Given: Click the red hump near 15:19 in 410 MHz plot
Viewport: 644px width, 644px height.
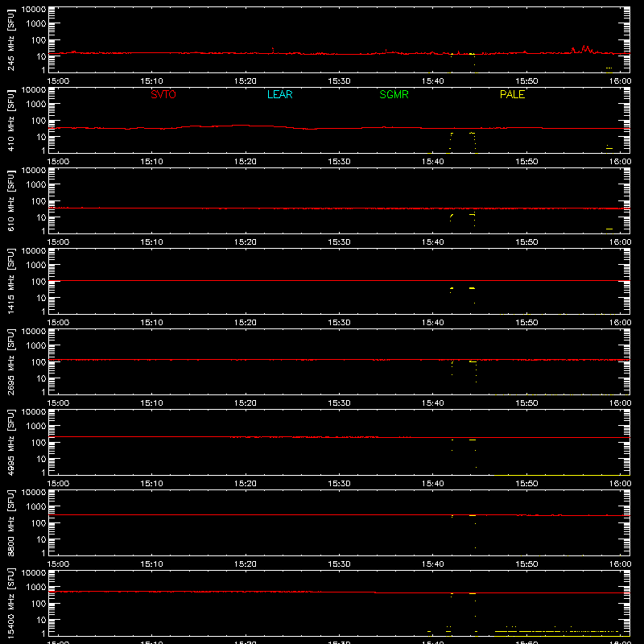Looking at the screenshot, I should coord(240,126).
